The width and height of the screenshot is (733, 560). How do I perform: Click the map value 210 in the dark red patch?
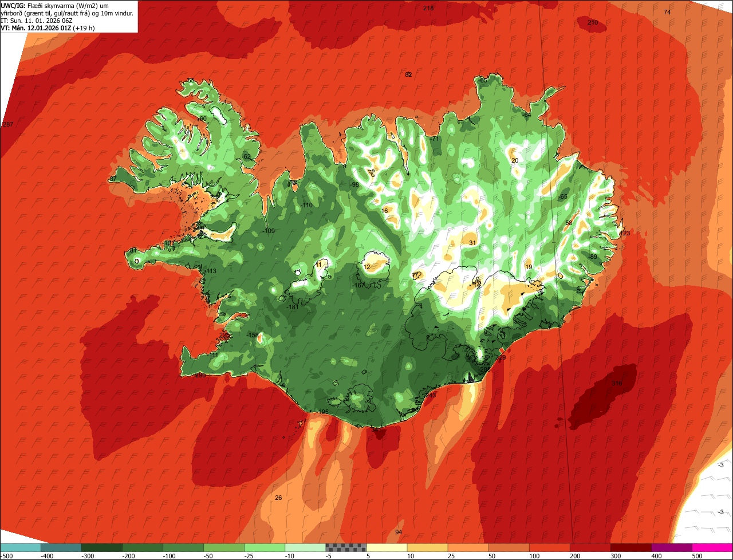coord(593,22)
